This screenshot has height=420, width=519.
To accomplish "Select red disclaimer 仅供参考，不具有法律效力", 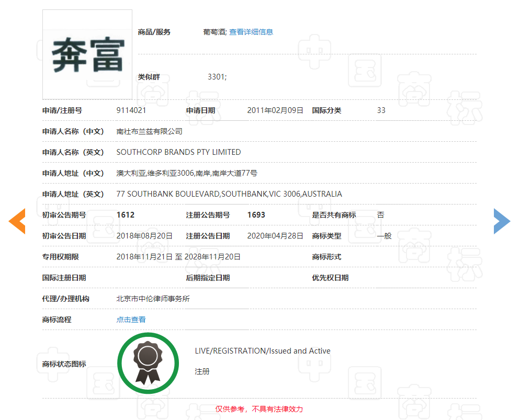I will coord(259,410).
